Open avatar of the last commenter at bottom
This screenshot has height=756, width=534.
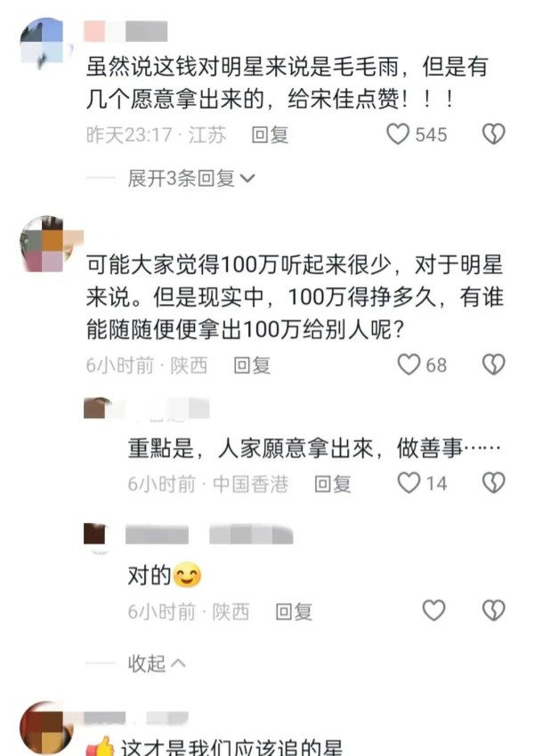[45, 728]
